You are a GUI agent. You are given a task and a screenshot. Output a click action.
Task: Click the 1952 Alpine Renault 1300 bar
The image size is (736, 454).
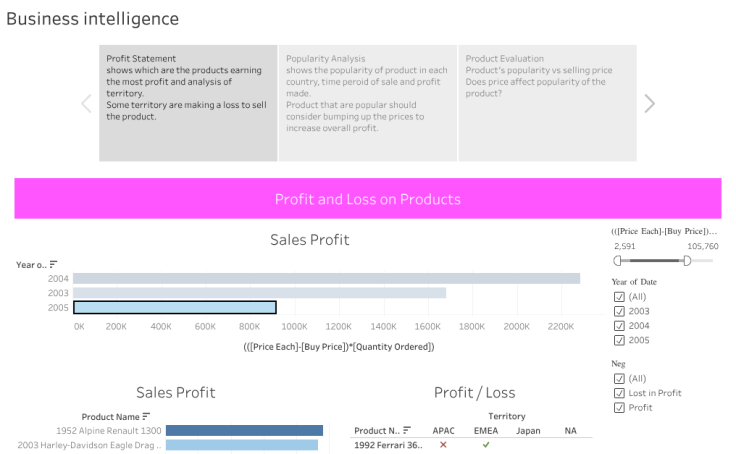[x=244, y=431]
